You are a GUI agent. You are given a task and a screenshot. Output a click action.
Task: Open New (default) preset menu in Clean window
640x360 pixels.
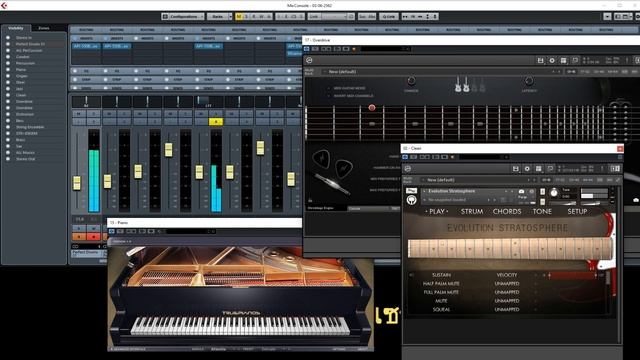coord(479,180)
